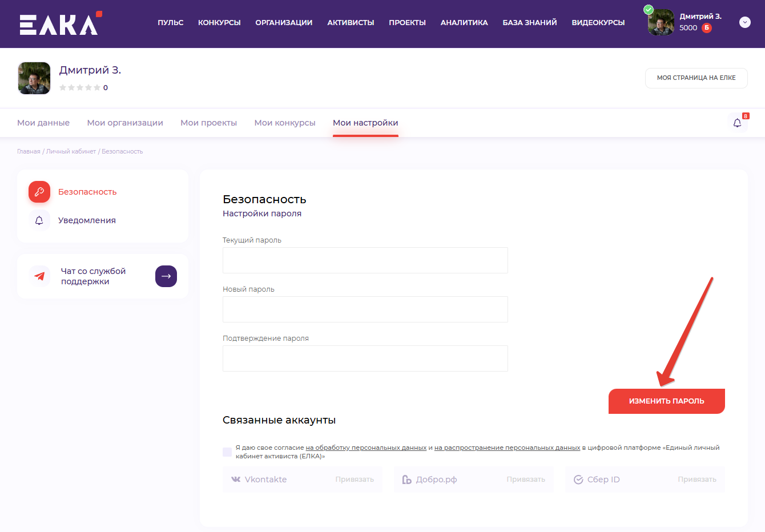The height and width of the screenshot is (532, 765).
Task: Click the Сбер ID checkmark icon
Action: click(x=578, y=479)
